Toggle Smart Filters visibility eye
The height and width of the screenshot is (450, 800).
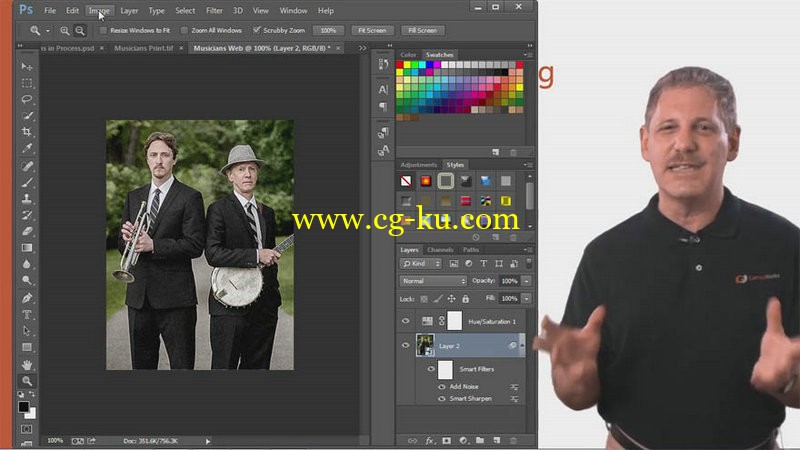[x=431, y=369]
